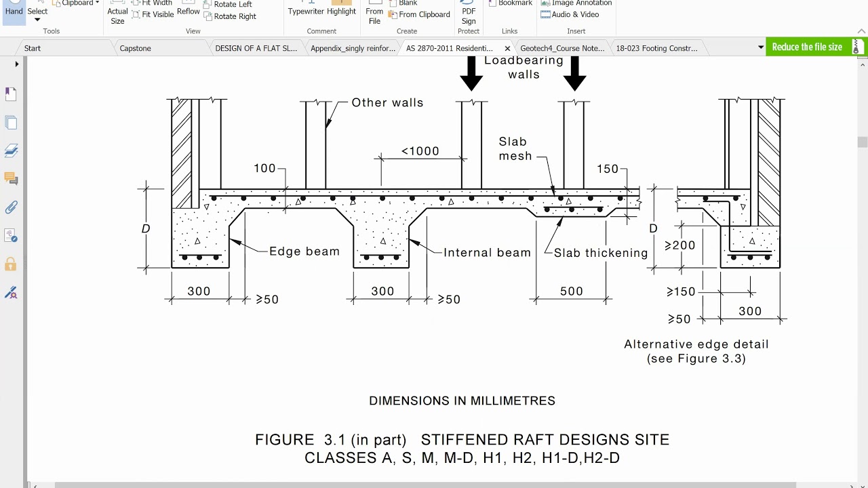Create PDF from Clipboard
Screen dimensions: 868x488
(x=419, y=14)
